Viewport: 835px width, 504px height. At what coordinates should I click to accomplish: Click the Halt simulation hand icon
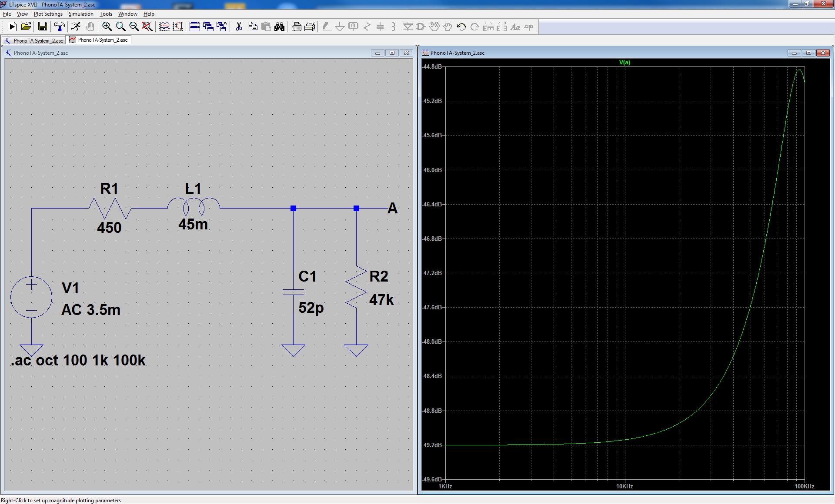point(90,27)
